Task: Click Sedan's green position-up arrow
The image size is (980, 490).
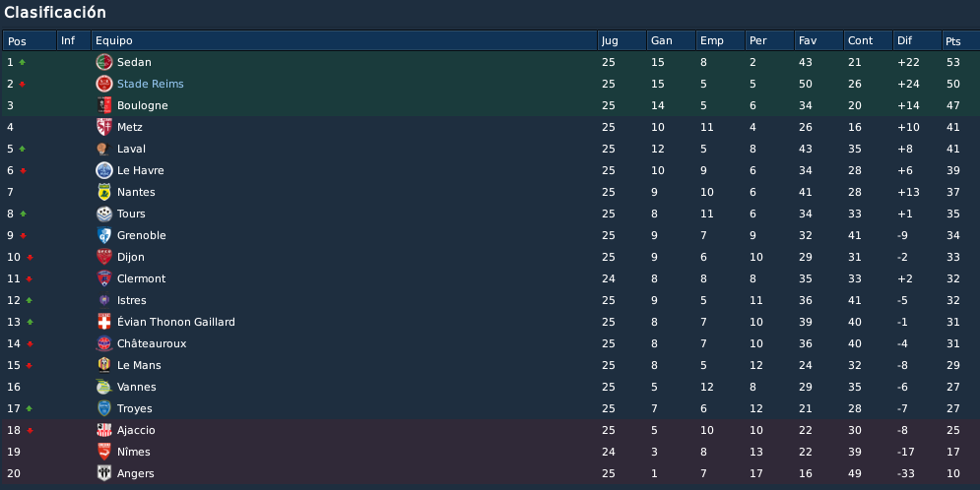Action: (23, 62)
